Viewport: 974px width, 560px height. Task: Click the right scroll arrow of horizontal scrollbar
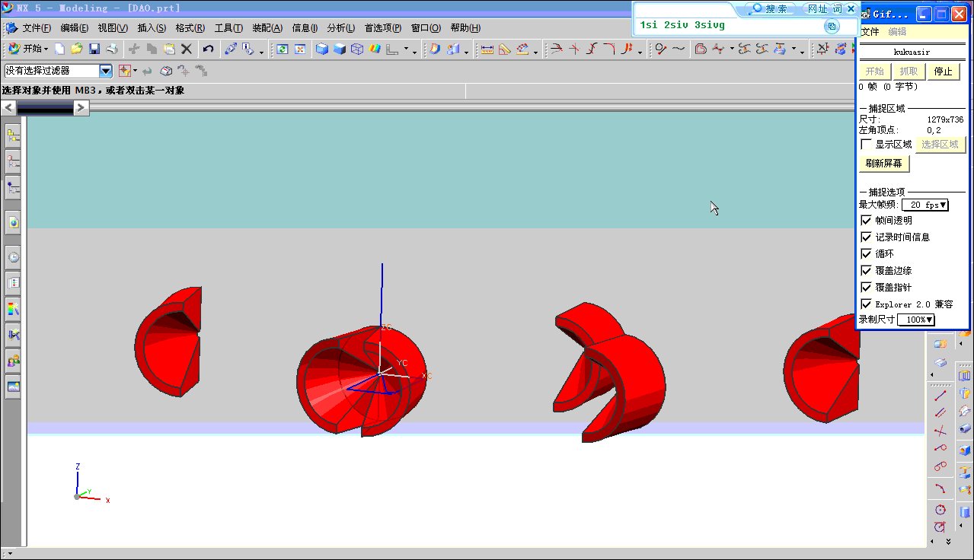[x=81, y=108]
